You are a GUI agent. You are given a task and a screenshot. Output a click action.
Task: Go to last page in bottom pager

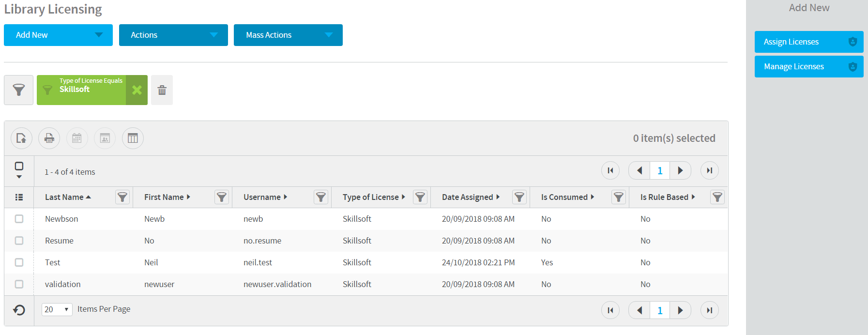(710, 310)
